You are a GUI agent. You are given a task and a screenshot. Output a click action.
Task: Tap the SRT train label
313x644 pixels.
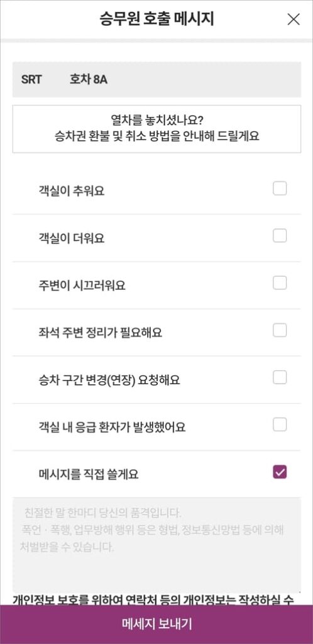point(31,80)
